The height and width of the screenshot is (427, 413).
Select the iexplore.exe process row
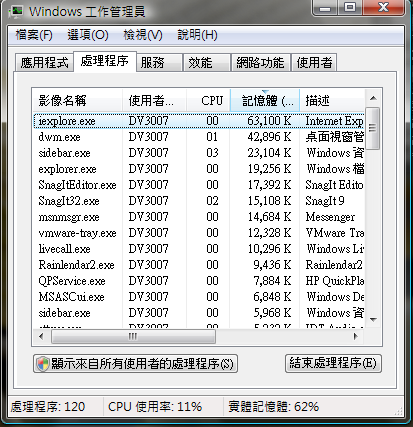(199, 121)
